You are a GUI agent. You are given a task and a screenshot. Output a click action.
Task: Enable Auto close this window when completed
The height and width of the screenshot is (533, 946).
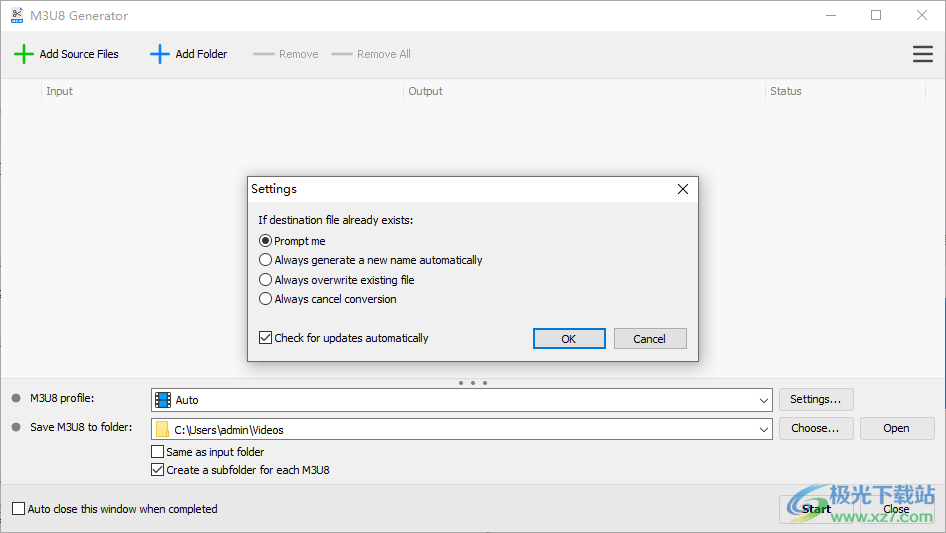tap(19, 509)
